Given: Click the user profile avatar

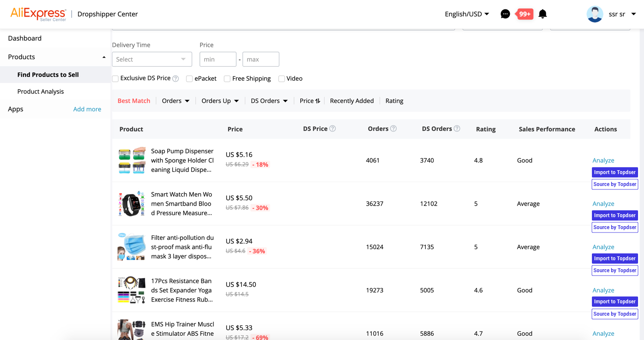Looking at the screenshot, I should pos(594,14).
